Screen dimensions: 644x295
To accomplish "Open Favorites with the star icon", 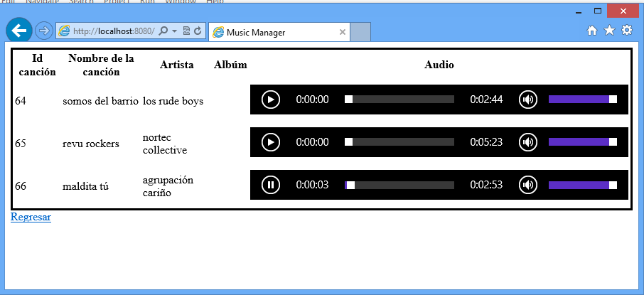I will tap(609, 30).
